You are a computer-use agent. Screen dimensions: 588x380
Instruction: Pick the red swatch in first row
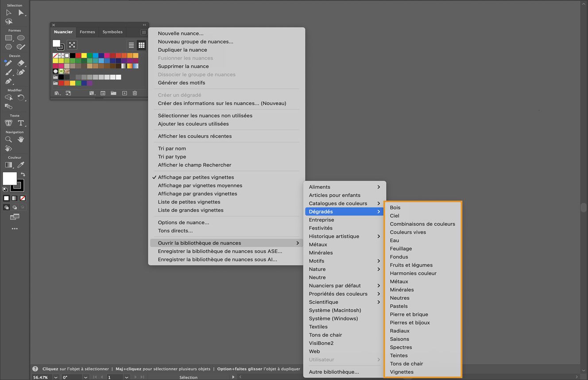coord(78,56)
